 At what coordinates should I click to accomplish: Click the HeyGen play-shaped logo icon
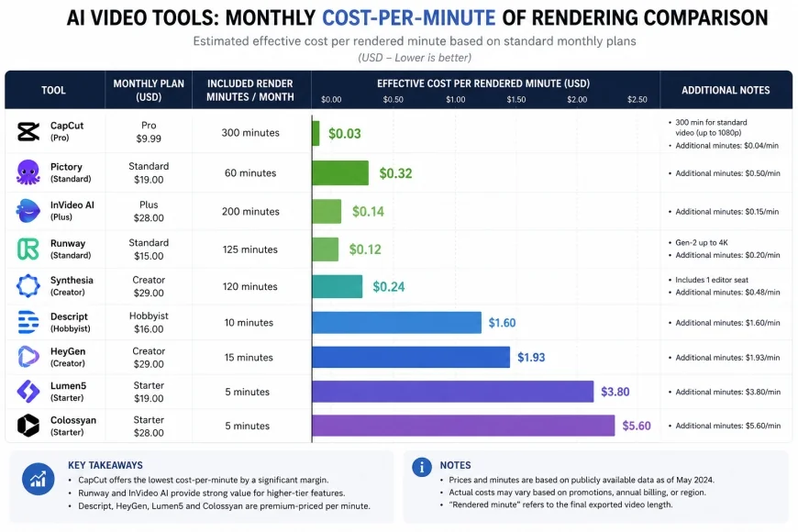[28, 357]
